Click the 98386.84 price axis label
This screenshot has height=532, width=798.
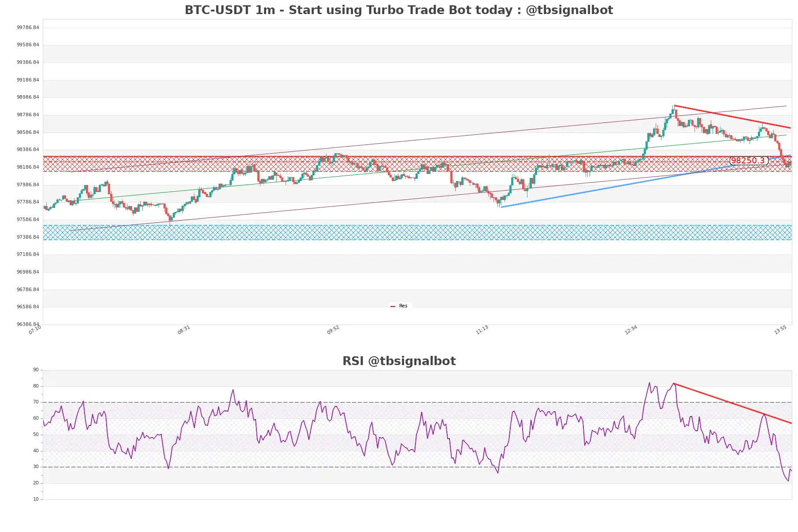coord(28,150)
